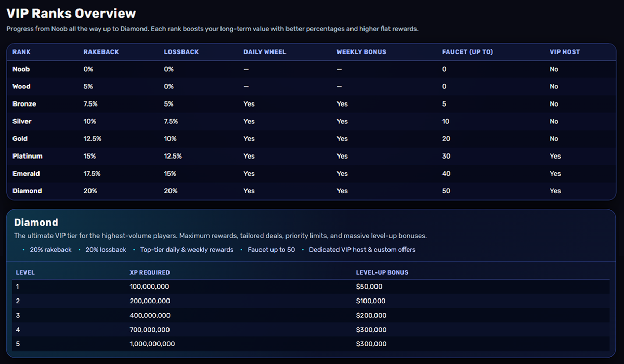Select the Emerald rank name
This screenshot has width=624, height=364.
pyautogui.click(x=27, y=174)
